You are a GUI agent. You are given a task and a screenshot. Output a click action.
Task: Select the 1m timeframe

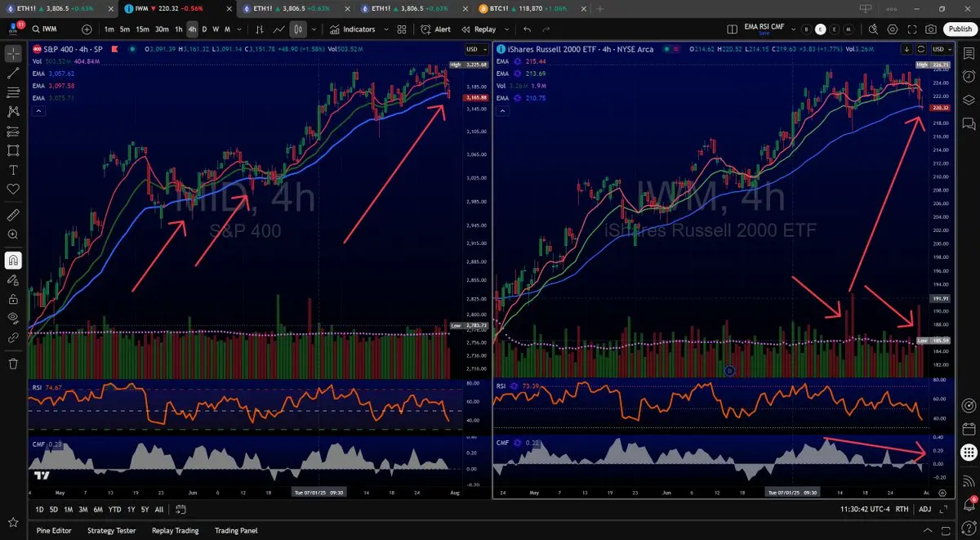(x=109, y=29)
